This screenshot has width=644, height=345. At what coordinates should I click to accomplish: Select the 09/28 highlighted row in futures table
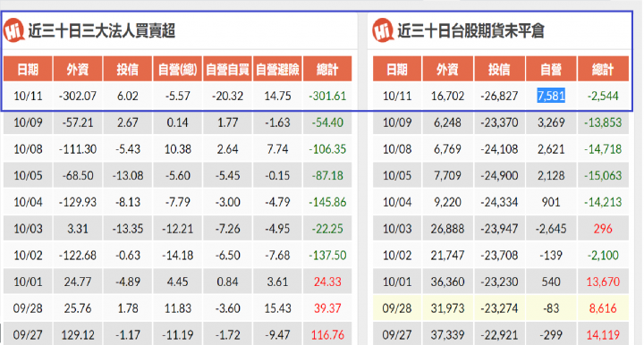pyautogui.click(x=501, y=308)
